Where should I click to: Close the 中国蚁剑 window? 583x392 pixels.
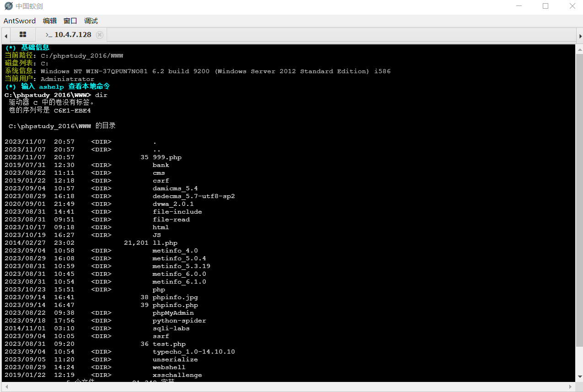[x=572, y=6]
